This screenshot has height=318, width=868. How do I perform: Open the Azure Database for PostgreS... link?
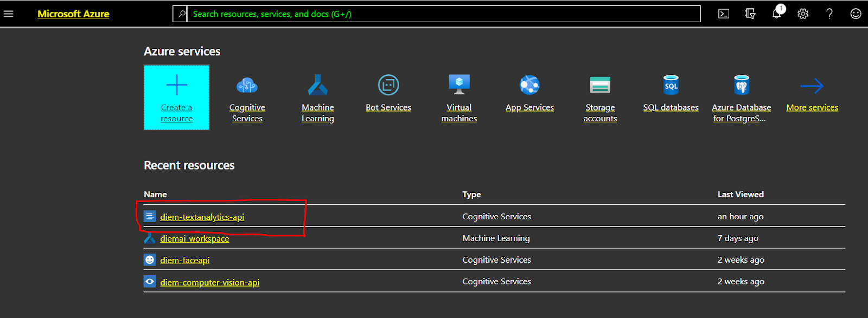(742, 113)
